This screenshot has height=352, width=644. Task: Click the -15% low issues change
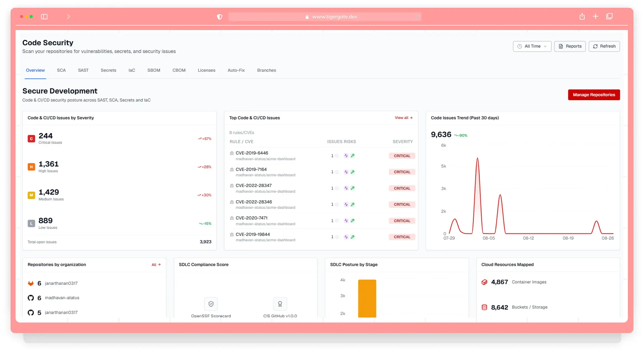click(x=205, y=224)
